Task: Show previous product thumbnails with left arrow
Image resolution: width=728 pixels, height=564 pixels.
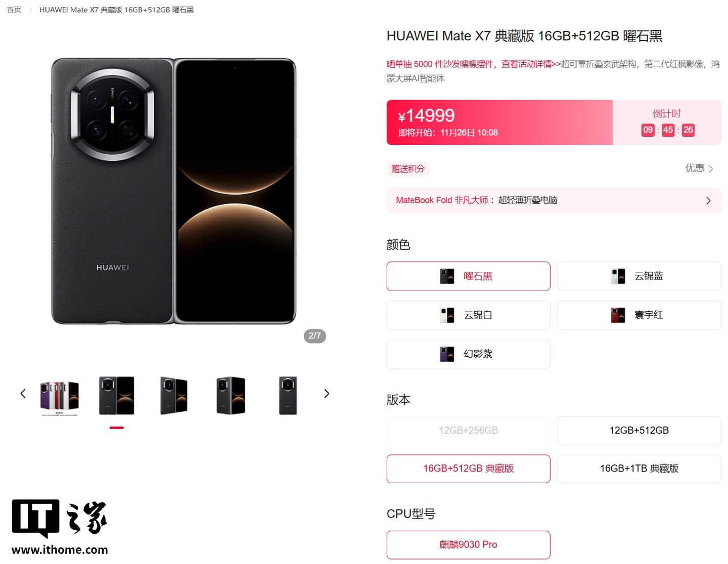Action: pyautogui.click(x=23, y=394)
